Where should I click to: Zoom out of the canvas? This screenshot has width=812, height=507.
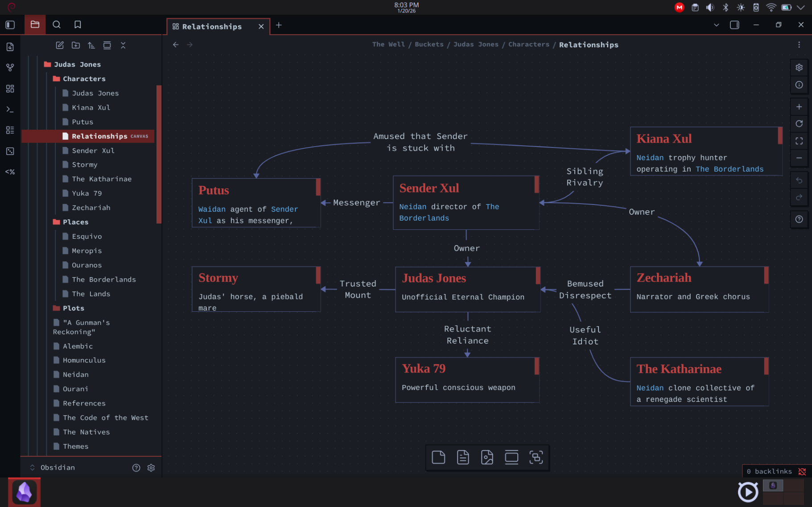pyautogui.click(x=799, y=158)
